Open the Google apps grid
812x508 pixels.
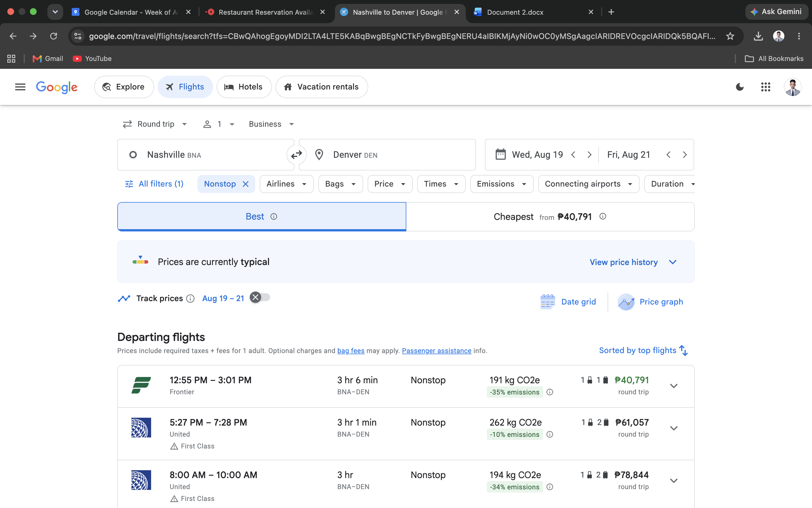pos(765,87)
